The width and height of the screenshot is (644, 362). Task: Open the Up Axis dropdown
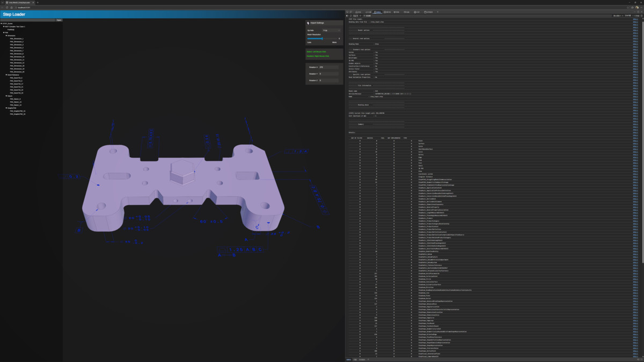click(331, 31)
